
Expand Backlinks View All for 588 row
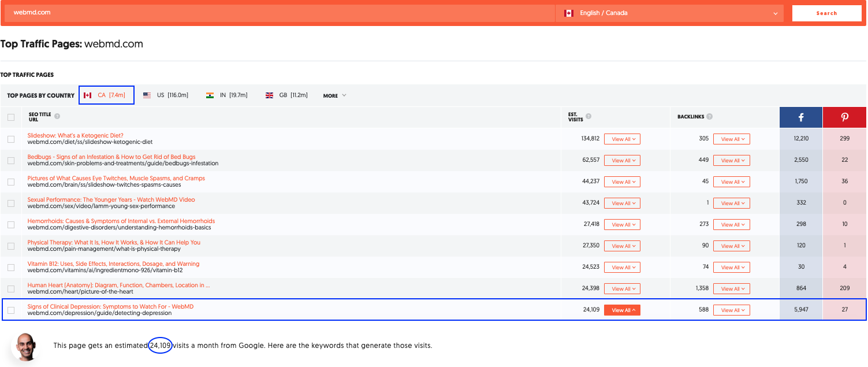[x=731, y=310]
